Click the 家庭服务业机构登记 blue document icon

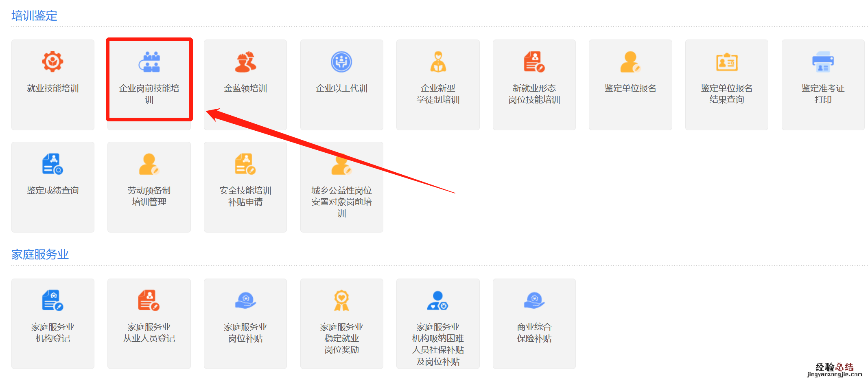[52, 301]
